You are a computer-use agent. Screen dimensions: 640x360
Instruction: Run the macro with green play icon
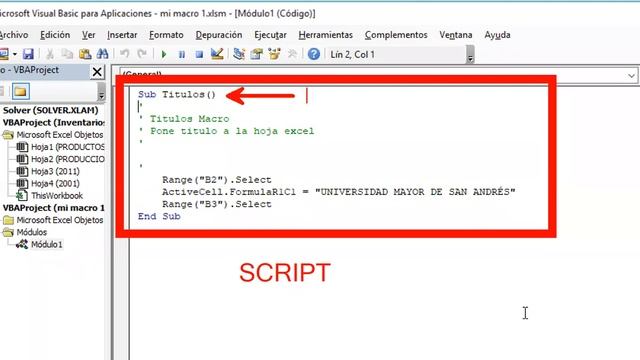164,54
